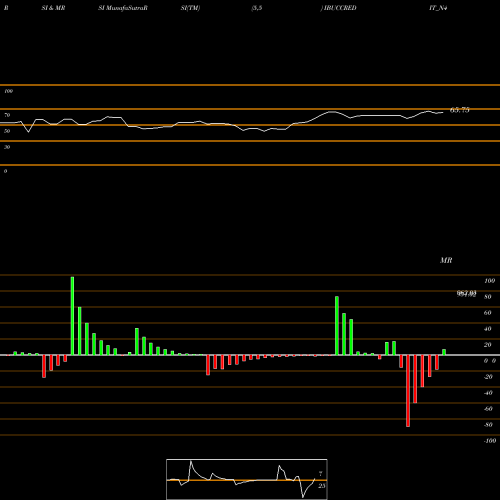Click the RSI panel's left-axis label 30

coord(7,147)
